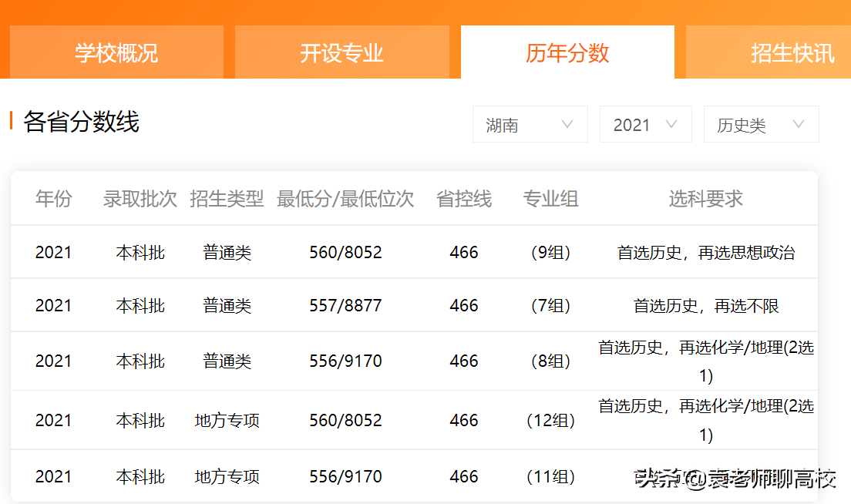Select the 历年分数 tab

pyautogui.click(x=567, y=52)
